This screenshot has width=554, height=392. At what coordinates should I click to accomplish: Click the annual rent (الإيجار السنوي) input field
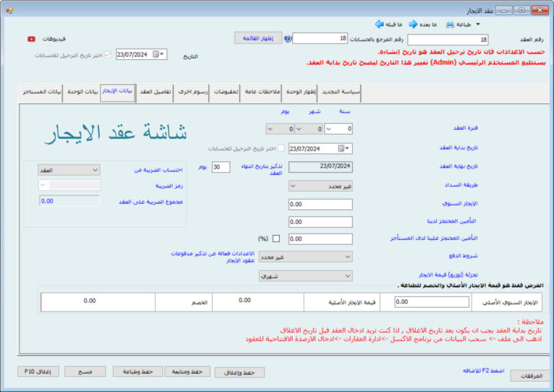point(321,204)
